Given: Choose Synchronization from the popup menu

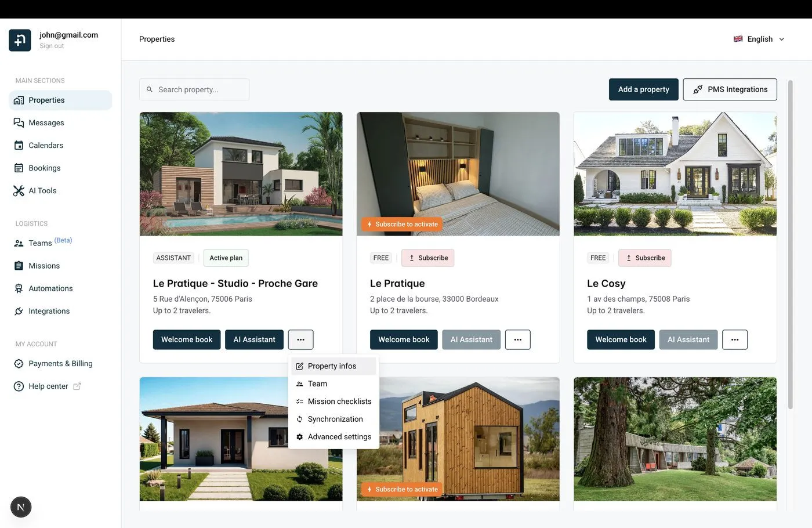Looking at the screenshot, I should coord(333,419).
